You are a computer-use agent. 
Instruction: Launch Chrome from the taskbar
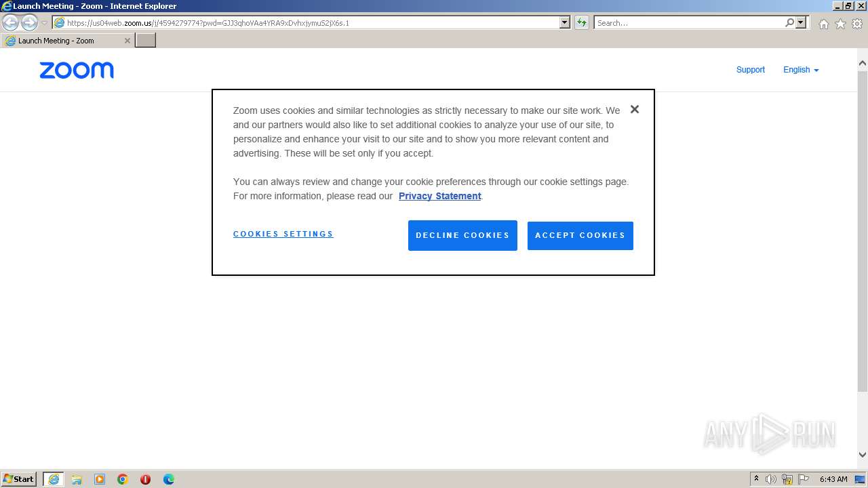coord(123,479)
